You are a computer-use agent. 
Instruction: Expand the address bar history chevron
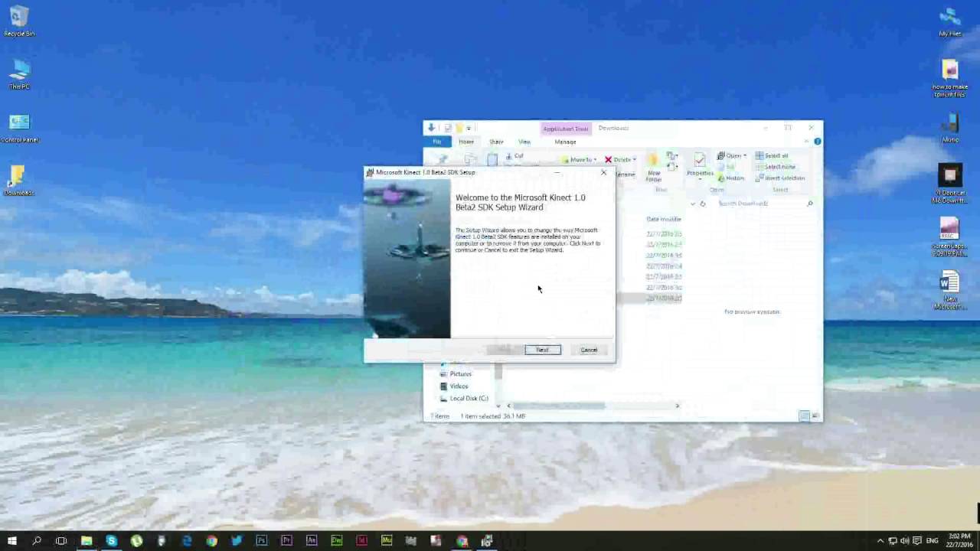click(692, 204)
